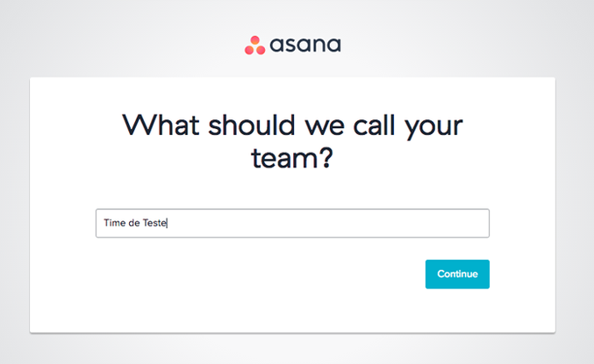Click the word "Teste" in the input
This screenshot has width=594, height=364.
tap(154, 223)
